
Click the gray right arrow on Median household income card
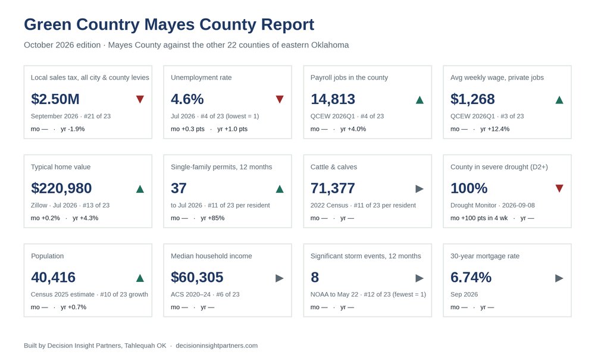(x=280, y=278)
